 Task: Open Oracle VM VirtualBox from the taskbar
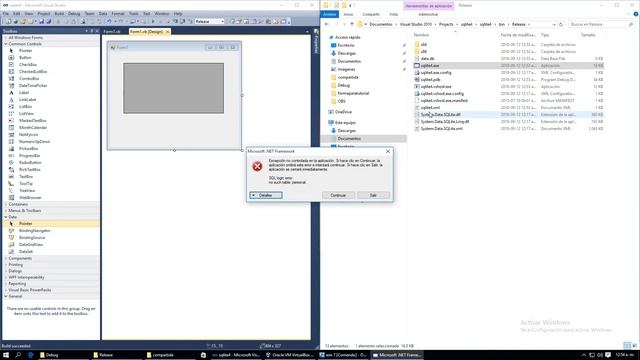pyautogui.click(x=290, y=355)
